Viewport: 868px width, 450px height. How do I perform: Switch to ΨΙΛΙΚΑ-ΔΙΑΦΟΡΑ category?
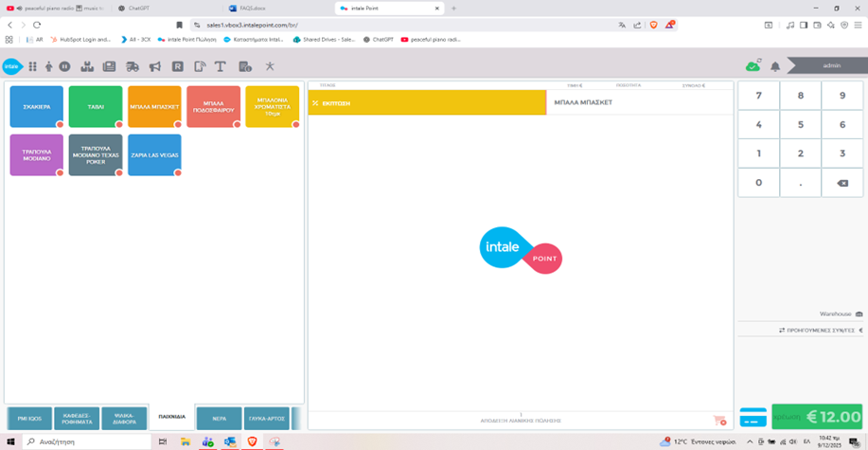[x=125, y=418]
